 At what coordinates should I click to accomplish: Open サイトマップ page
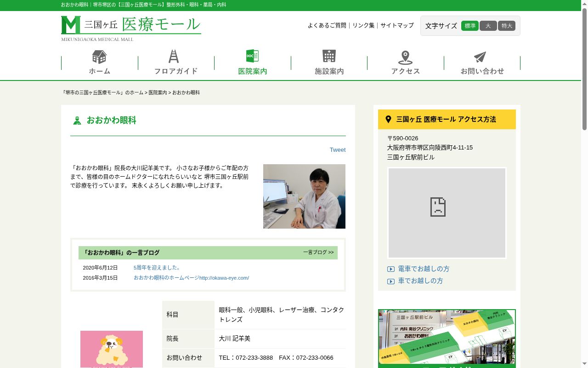click(397, 25)
